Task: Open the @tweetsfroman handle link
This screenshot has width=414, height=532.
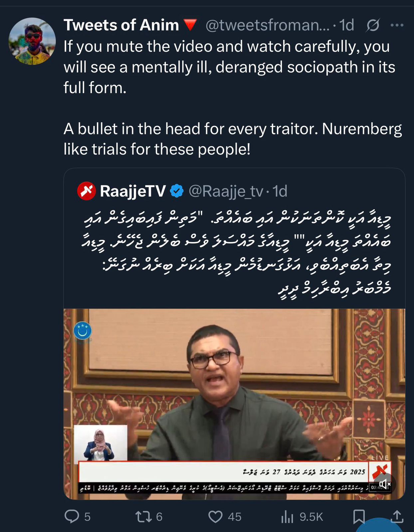Action: click(x=268, y=25)
